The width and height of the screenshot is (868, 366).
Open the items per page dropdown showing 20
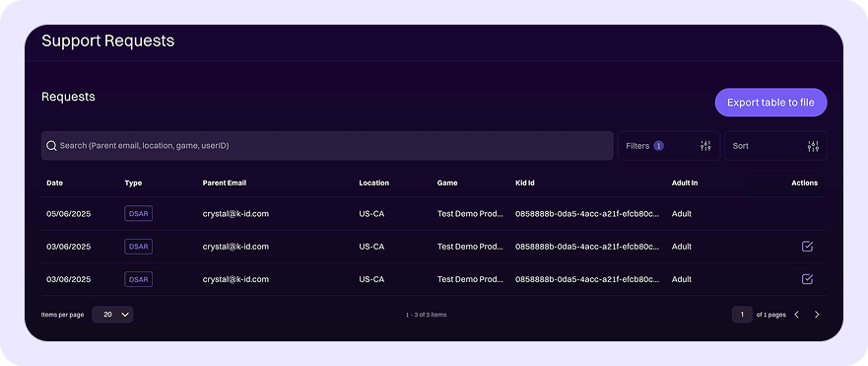click(x=112, y=315)
